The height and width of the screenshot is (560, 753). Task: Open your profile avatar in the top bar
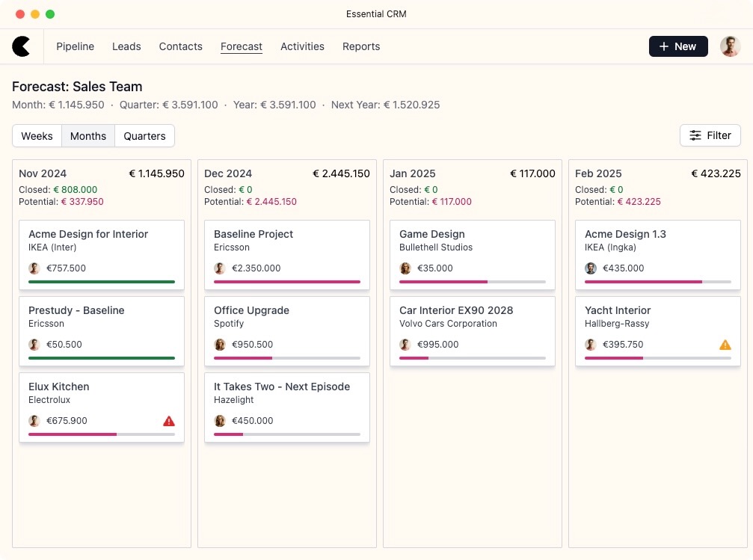[729, 46]
